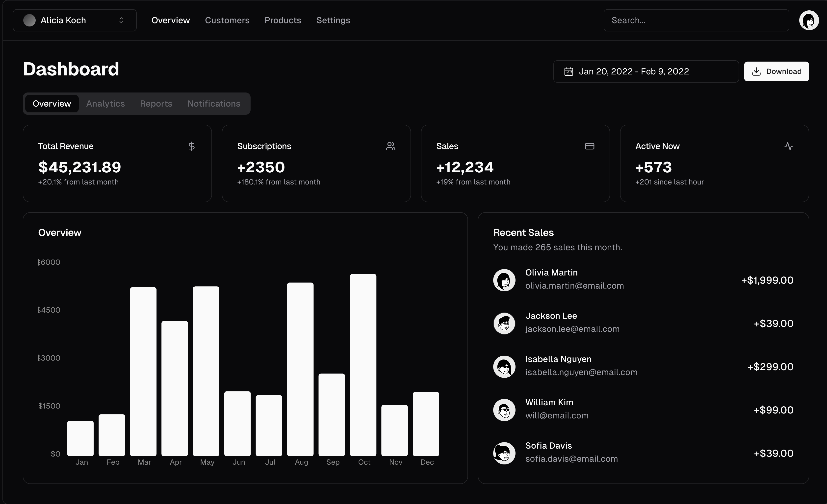Click the activity icon on Active Now card
This screenshot has height=504, width=827.
pos(789,146)
